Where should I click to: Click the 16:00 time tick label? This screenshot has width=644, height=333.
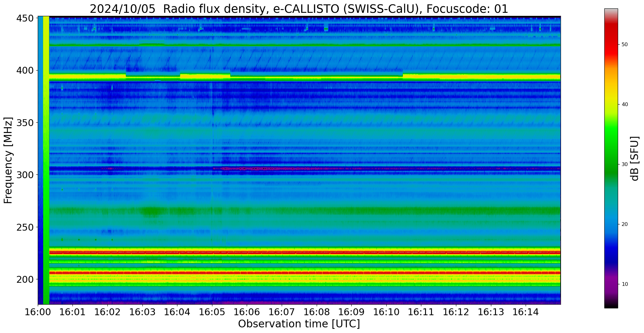pos(38,312)
